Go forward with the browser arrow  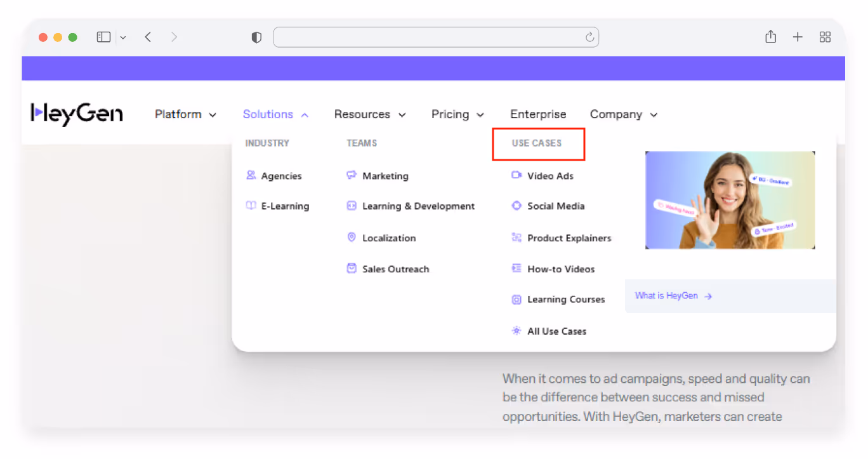pyautogui.click(x=174, y=37)
